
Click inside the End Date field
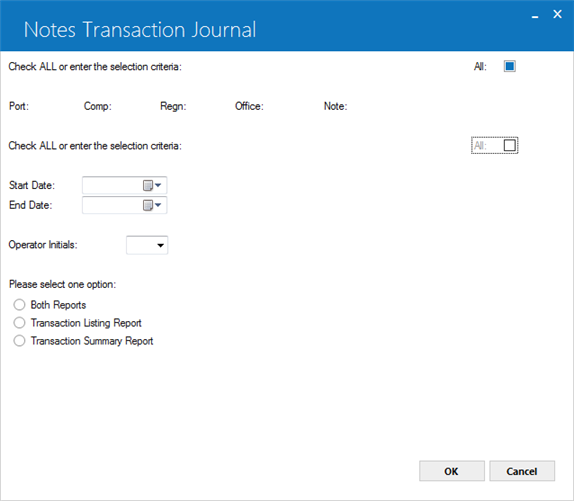[x=112, y=205]
